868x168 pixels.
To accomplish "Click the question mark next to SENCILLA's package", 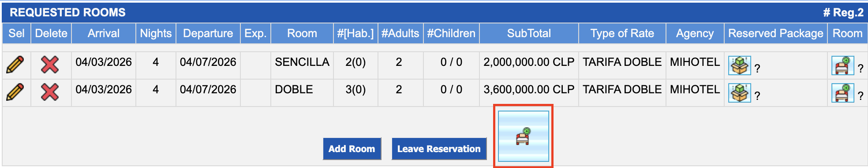I will coord(757,69).
